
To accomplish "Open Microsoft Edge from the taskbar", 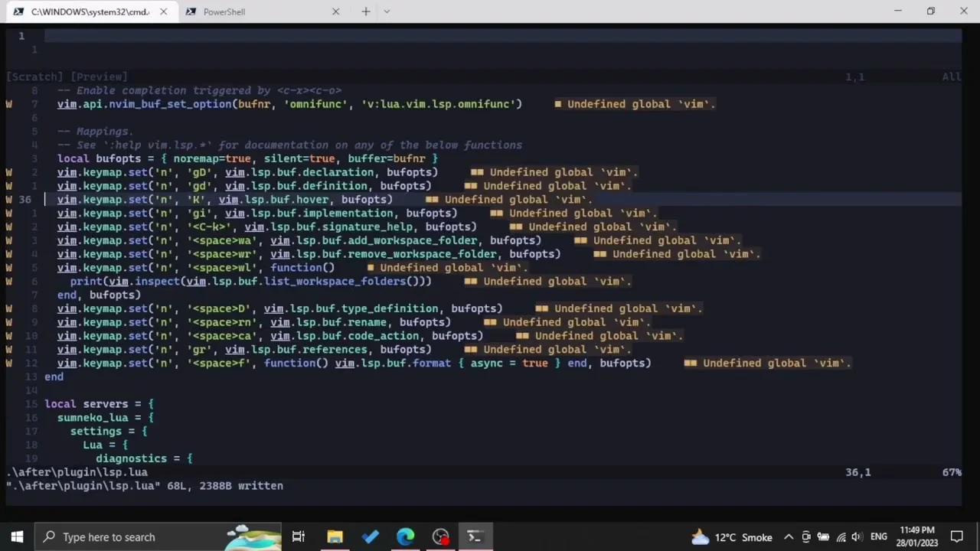I will click(405, 536).
